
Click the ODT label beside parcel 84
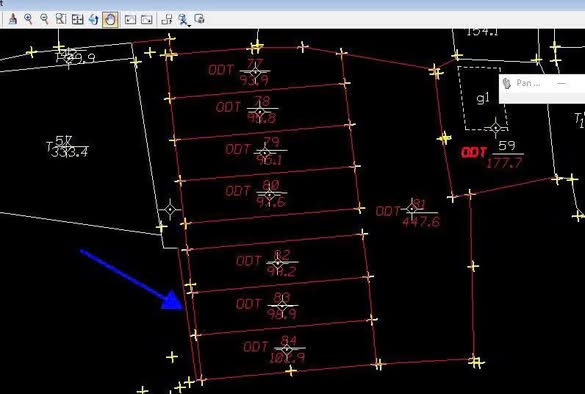tap(256, 347)
